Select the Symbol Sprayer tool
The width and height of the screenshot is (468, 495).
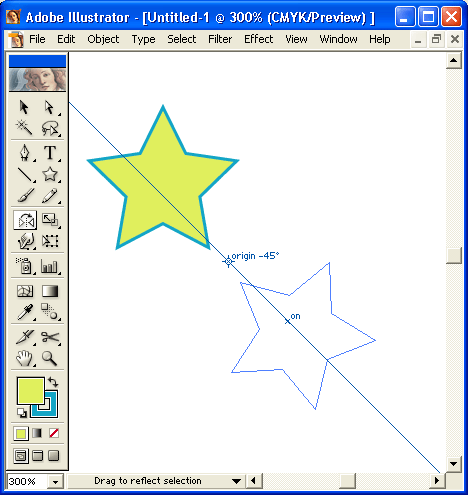(24, 266)
